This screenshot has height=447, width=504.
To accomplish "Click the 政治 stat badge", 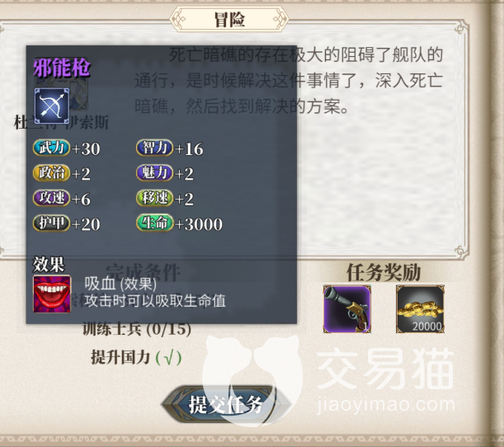I will [x=51, y=173].
